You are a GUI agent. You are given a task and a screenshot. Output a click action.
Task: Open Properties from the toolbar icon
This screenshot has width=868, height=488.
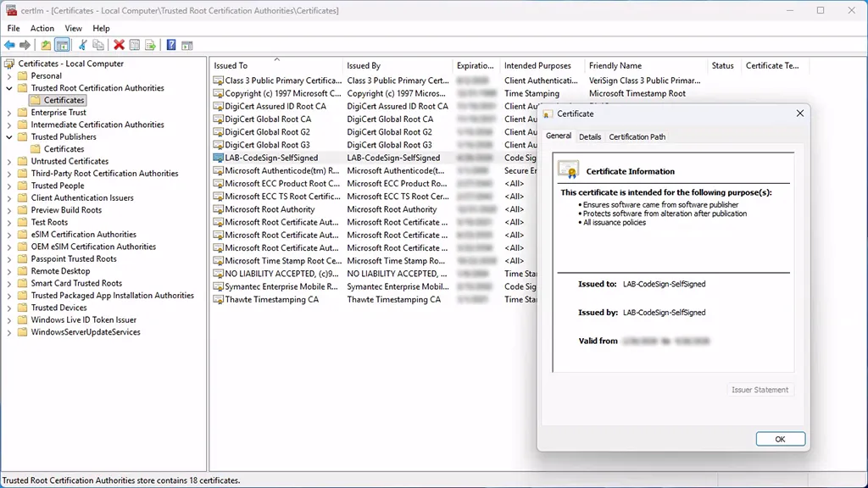135,46
